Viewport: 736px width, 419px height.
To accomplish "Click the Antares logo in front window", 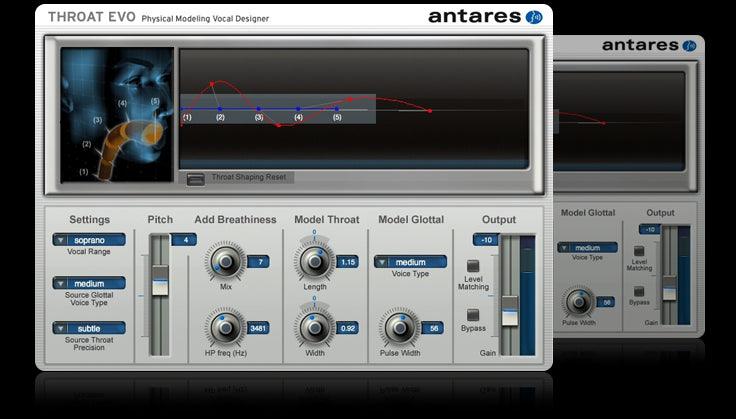I will pos(485,17).
